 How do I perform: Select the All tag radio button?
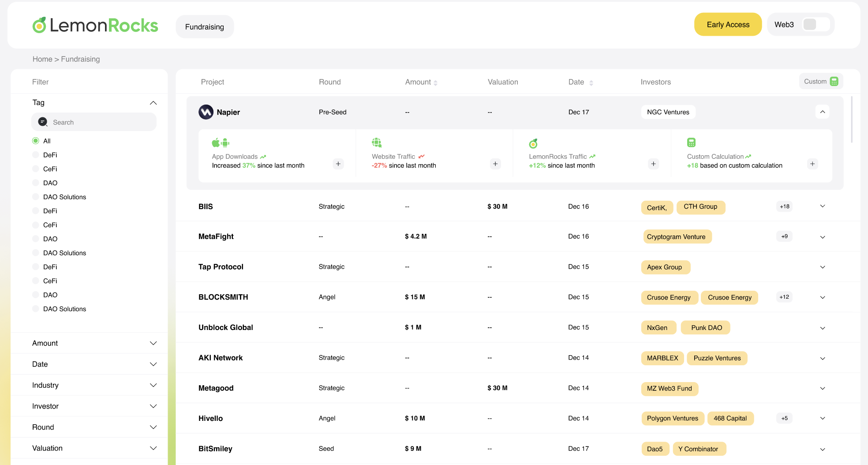pyautogui.click(x=36, y=141)
